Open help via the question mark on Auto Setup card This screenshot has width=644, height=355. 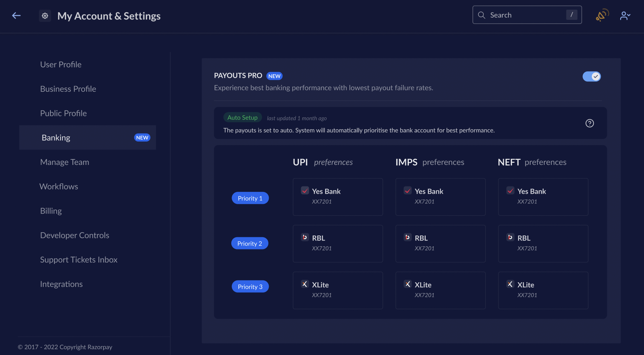coord(590,123)
